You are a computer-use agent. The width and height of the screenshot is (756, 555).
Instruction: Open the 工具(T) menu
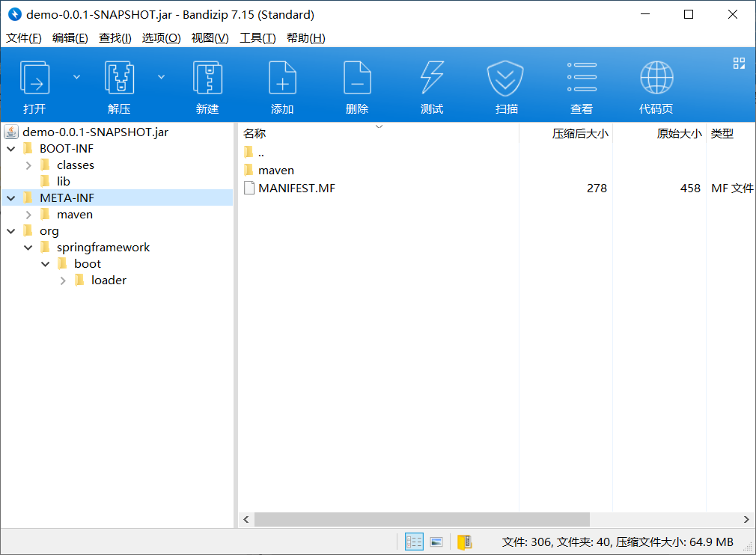point(257,37)
